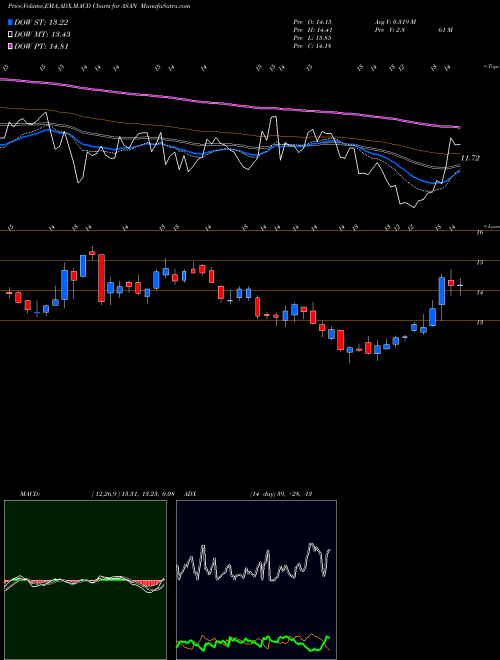Click the price axis label 13
Viewport: 500px width, 660px height.
click(479, 322)
